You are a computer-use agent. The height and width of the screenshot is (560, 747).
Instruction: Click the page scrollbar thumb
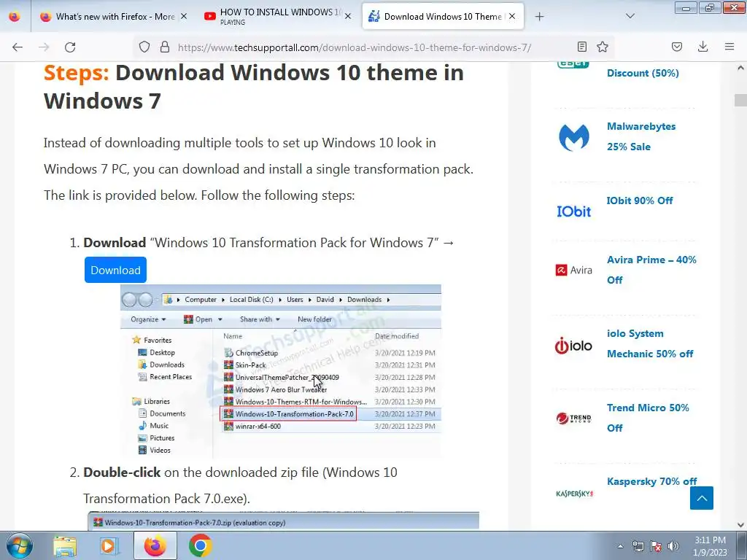click(x=740, y=100)
